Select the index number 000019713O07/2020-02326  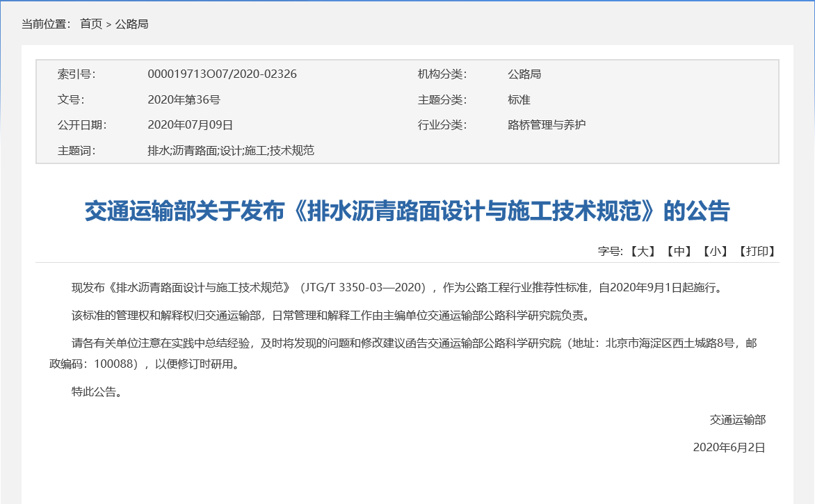[x=222, y=74]
